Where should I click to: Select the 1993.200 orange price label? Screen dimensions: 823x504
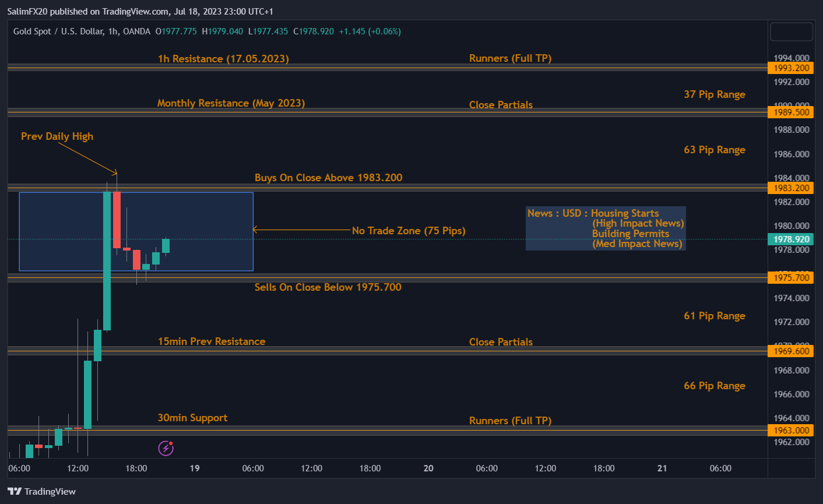[791, 68]
